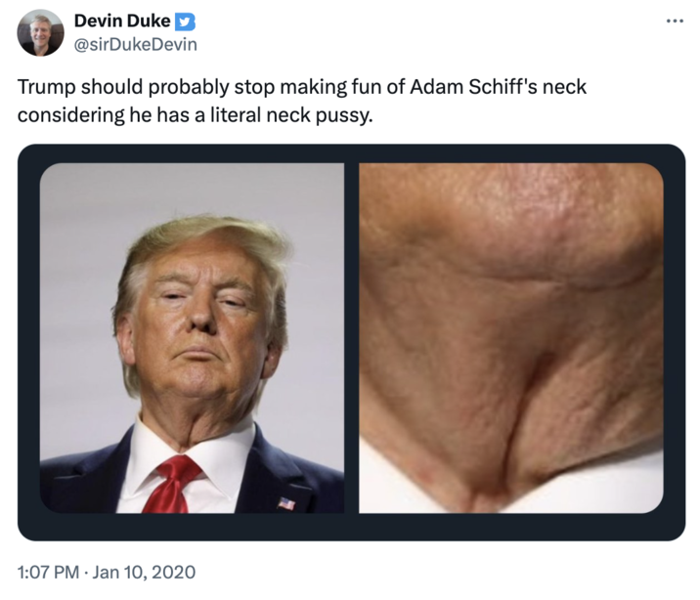Click the words "Adam Schiff's neck"
The image size is (700, 600).
(498, 87)
